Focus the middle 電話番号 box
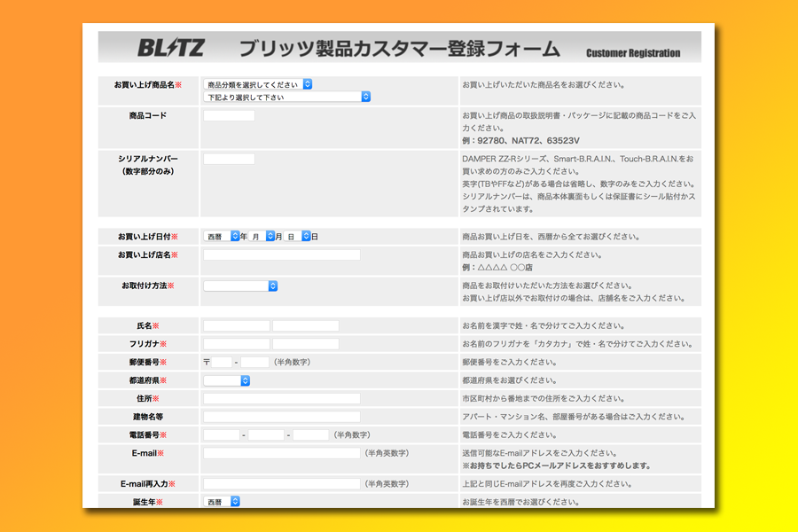This screenshot has width=798, height=532. 266,434
